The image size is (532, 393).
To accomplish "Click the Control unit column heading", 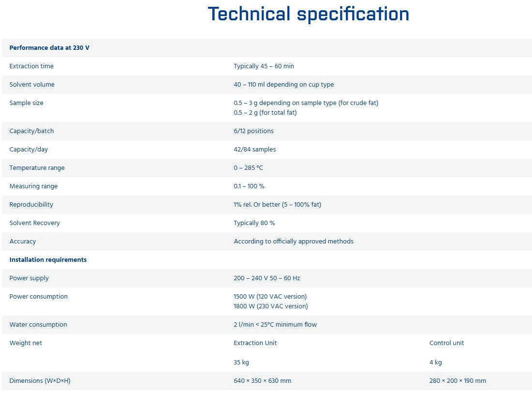I will 446,343.
